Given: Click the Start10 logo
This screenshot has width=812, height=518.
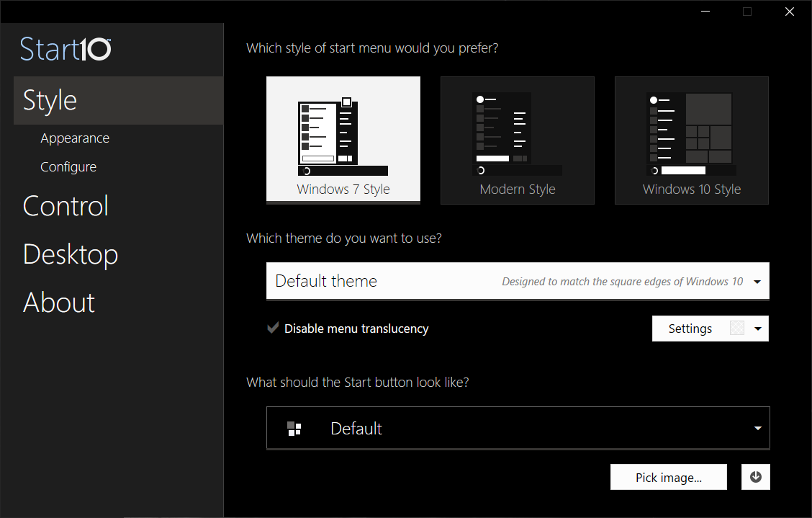Looking at the screenshot, I should (66, 49).
